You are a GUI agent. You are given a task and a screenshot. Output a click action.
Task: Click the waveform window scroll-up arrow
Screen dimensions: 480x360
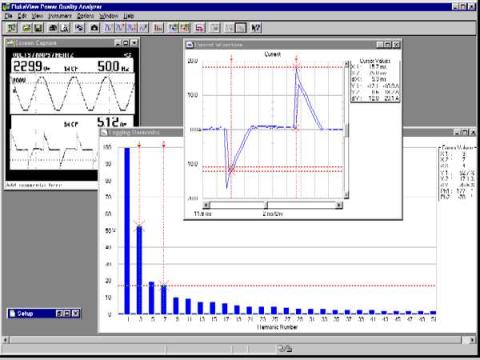click(347, 64)
